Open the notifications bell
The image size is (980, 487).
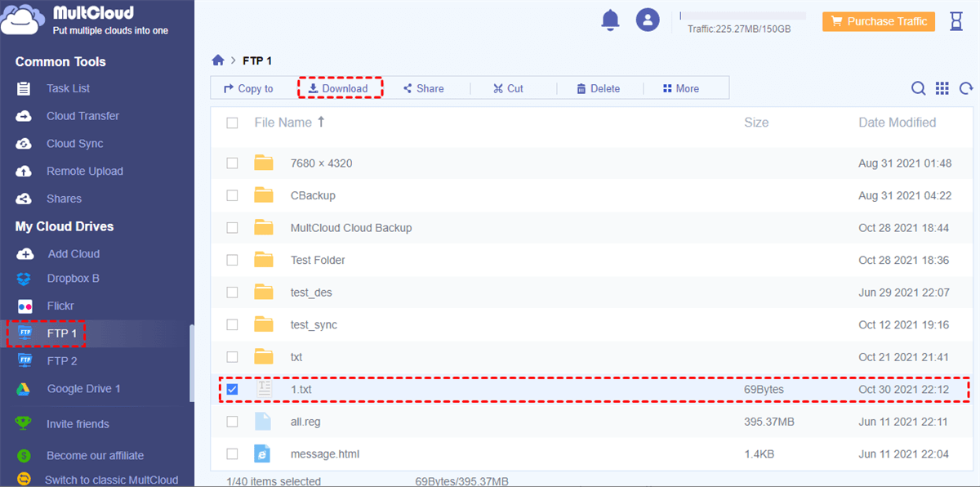pos(610,20)
